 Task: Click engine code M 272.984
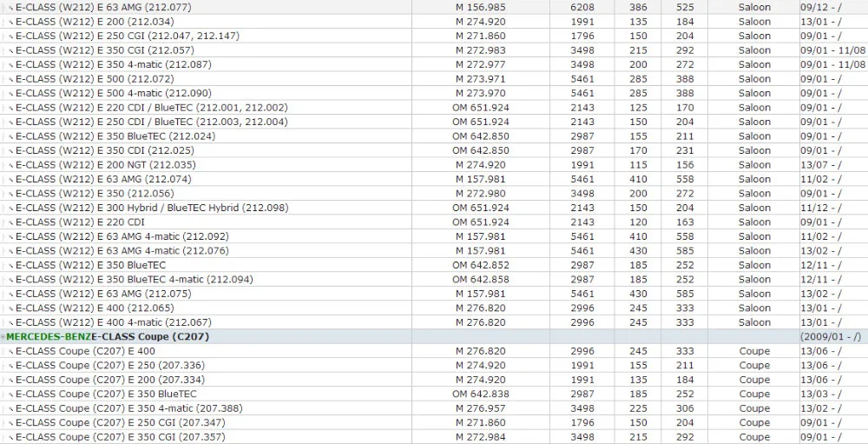[481, 437]
